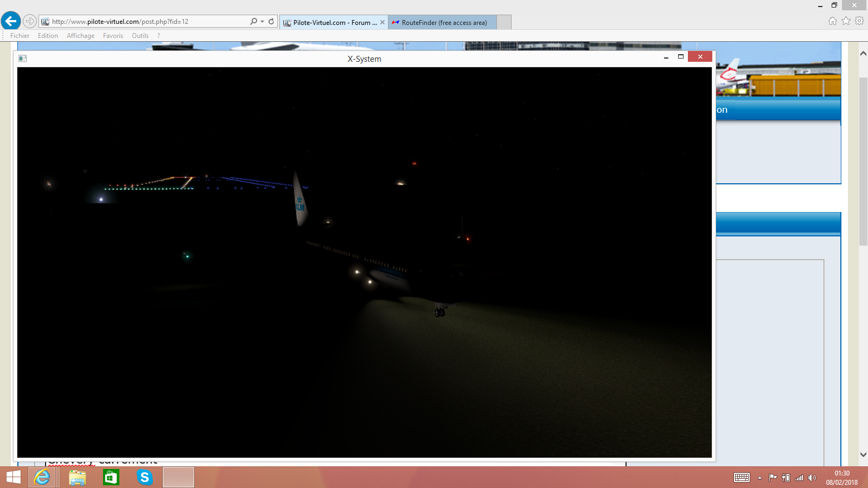Open the browser Tools gear icon
Screen dimensions: 868x488
coord(859,21)
